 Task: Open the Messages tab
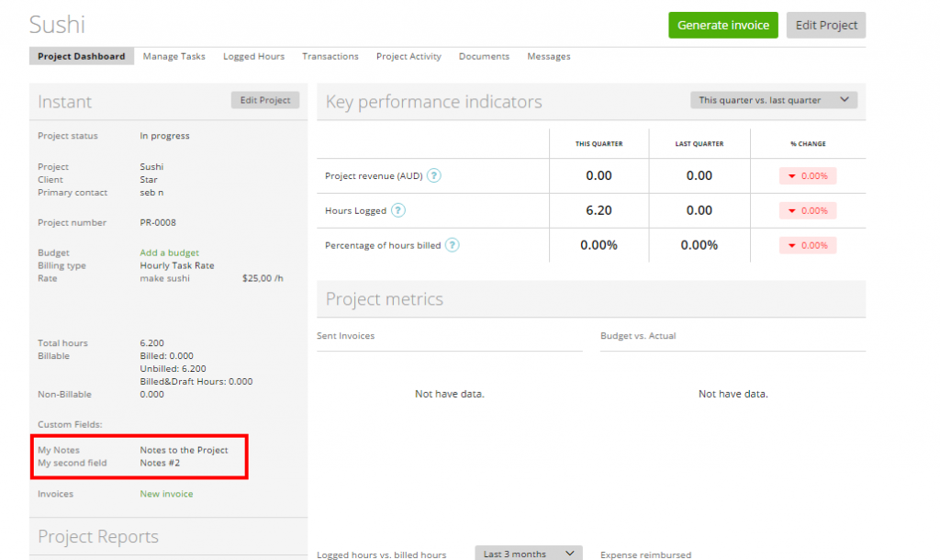(548, 56)
